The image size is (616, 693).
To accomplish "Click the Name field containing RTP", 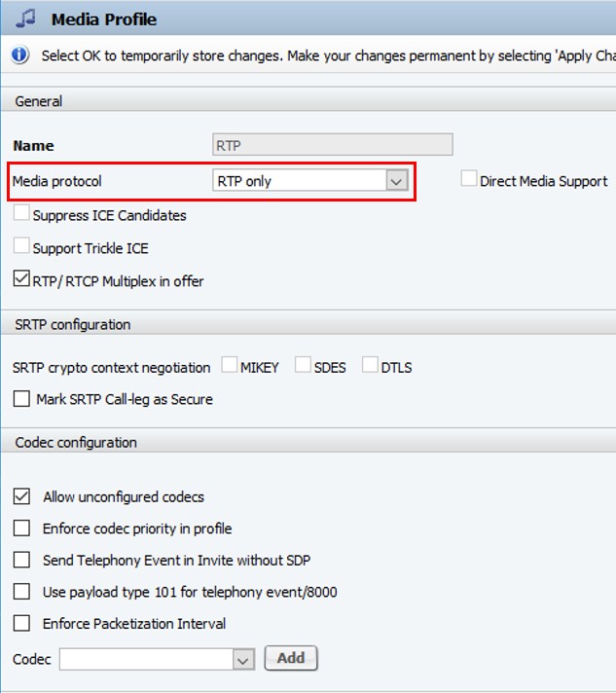I will click(332, 145).
